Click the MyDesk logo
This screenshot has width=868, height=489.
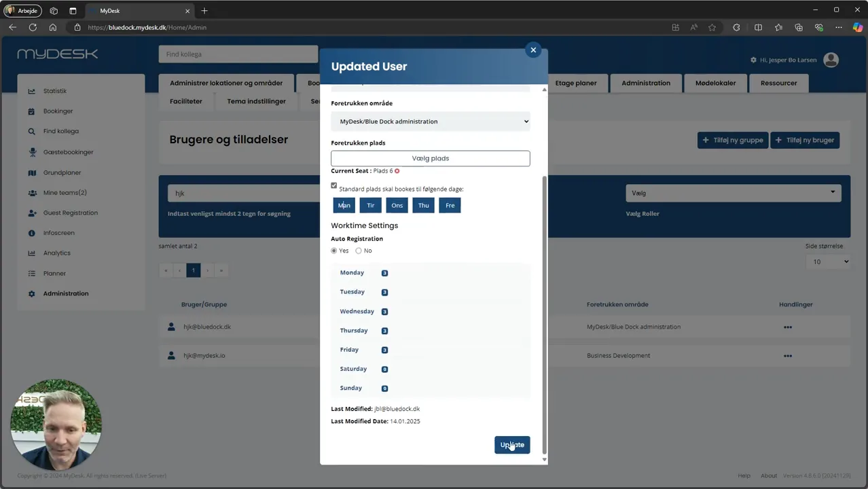click(58, 54)
